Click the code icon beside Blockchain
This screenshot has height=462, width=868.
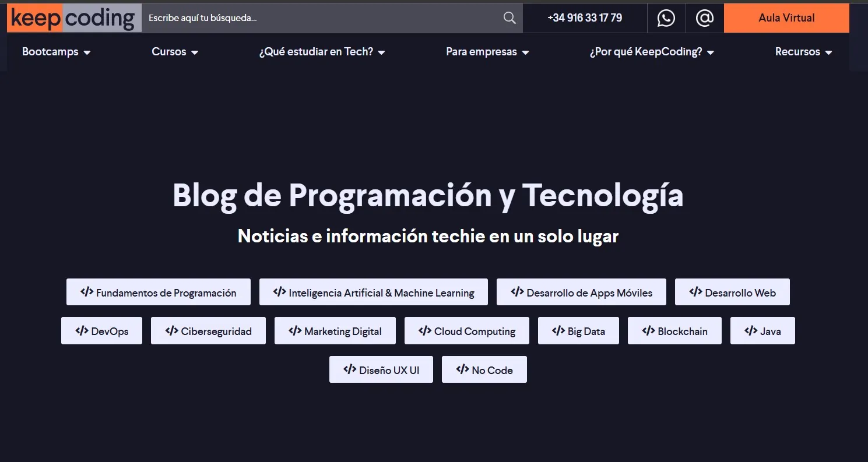coord(648,330)
